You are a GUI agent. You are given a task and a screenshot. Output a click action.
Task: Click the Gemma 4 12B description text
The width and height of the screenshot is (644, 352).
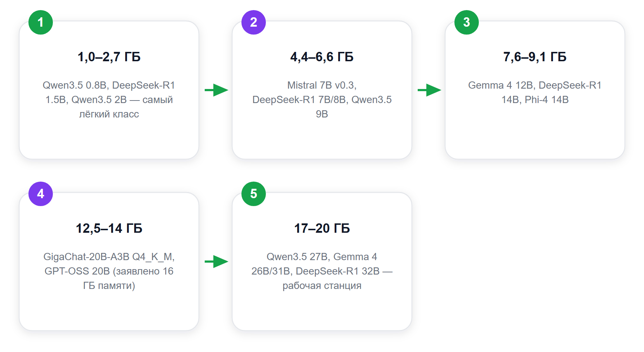(x=535, y=93)
